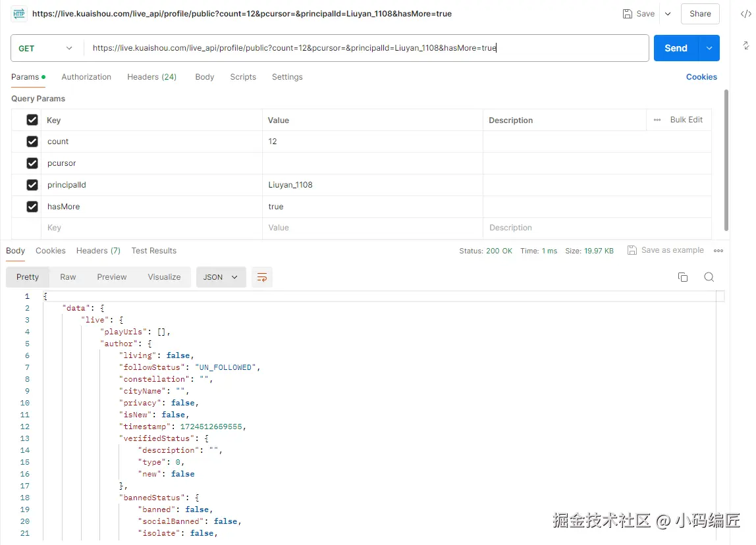Click the empty pcursor value cell

coord(372,163)
